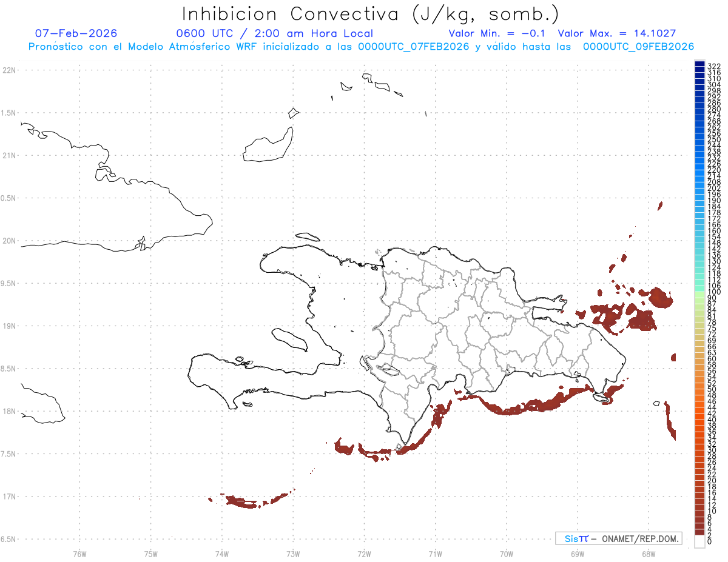
Task: Click the "322" color scale value
Action: coord(714,65)
